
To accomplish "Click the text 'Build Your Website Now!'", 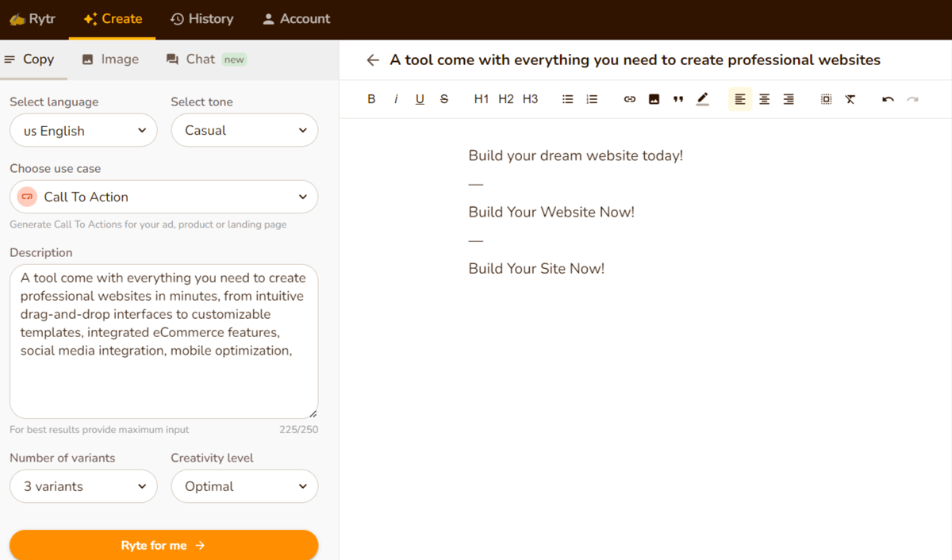I will click(551, 212).
